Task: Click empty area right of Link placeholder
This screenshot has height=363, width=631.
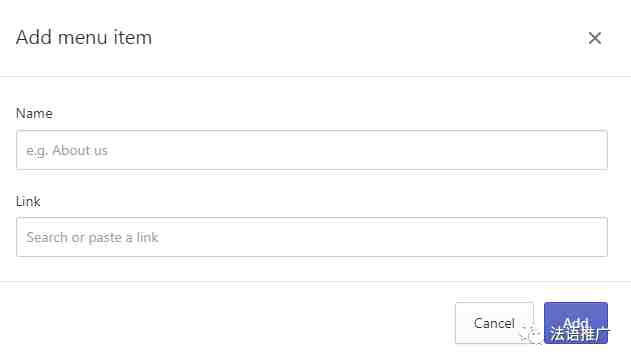Action: 382,237
